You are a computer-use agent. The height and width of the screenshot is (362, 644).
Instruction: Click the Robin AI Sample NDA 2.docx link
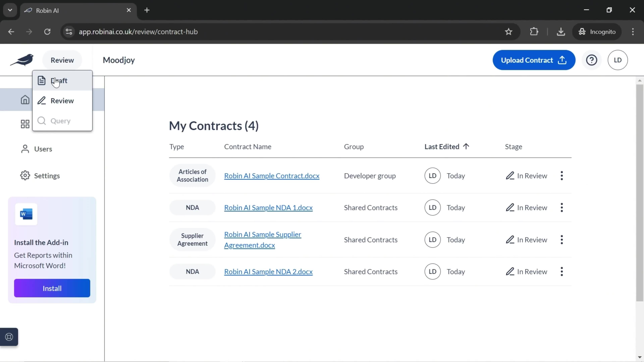[269, 271]
